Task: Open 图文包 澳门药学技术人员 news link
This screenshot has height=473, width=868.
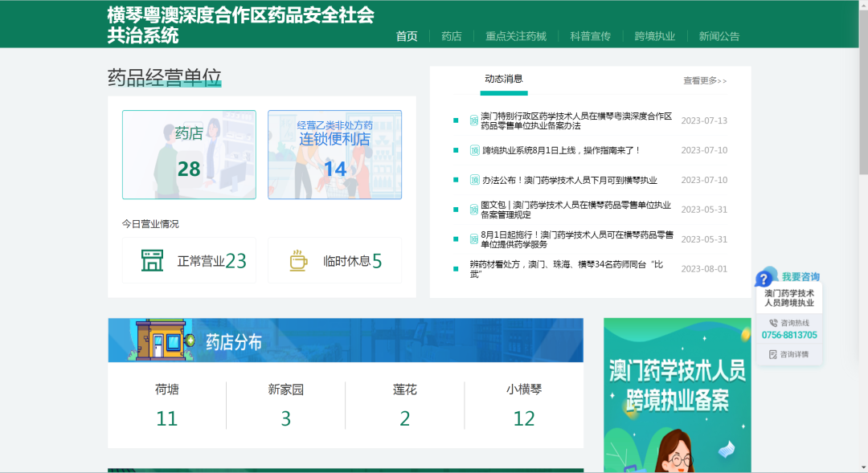Action: click(575, 210)
